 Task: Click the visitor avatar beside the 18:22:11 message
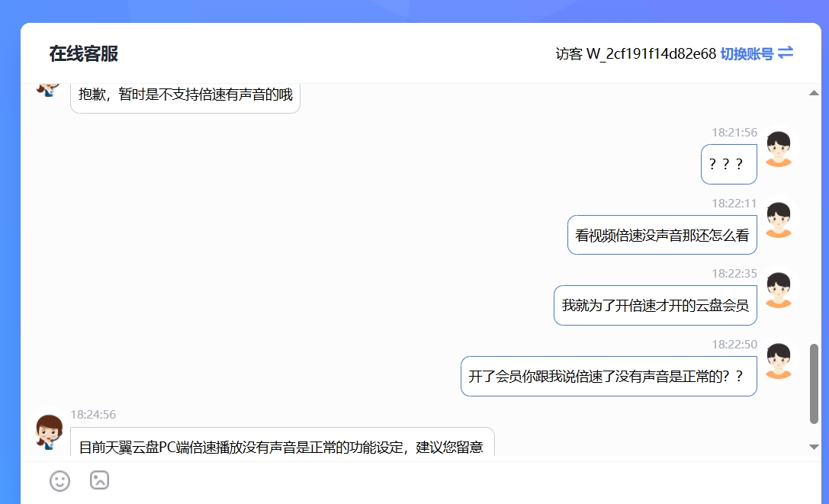point(778,220)
